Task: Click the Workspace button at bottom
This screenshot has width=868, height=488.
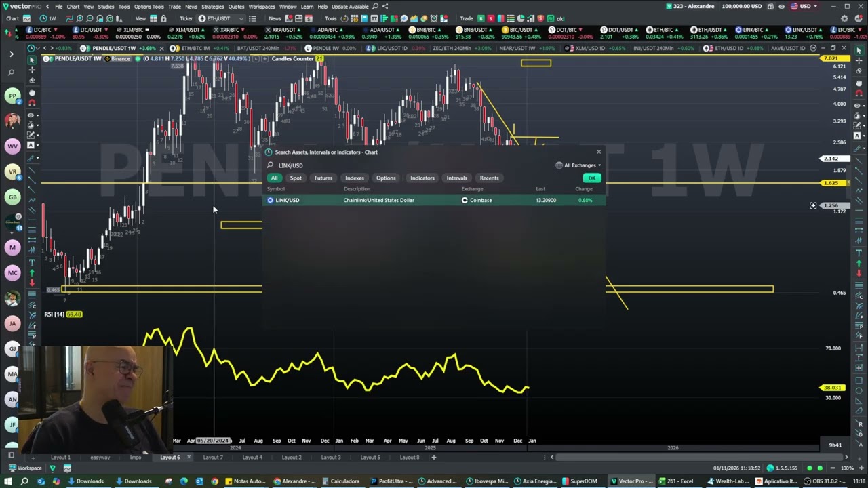Action: [x=25, y=468]
